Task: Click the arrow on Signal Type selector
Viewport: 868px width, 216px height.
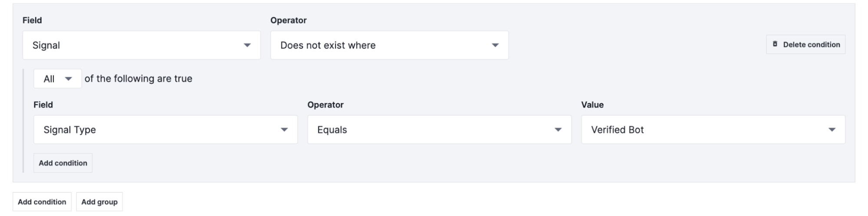Action: [284, 130]
